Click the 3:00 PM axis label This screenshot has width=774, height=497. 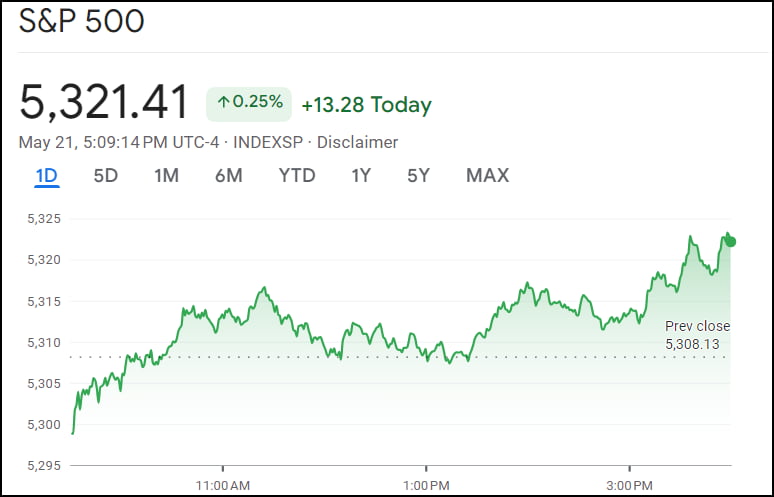tap(629, 486)
